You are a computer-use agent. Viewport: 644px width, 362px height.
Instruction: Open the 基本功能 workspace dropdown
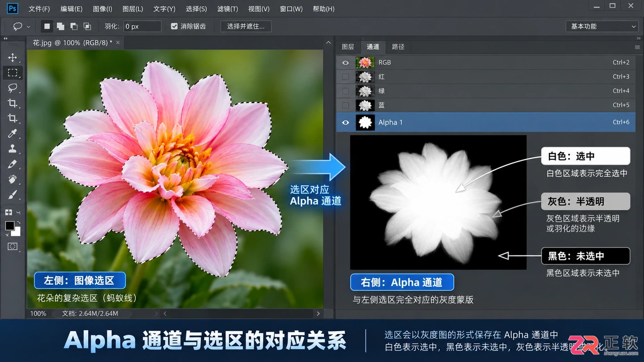[602, 26]
